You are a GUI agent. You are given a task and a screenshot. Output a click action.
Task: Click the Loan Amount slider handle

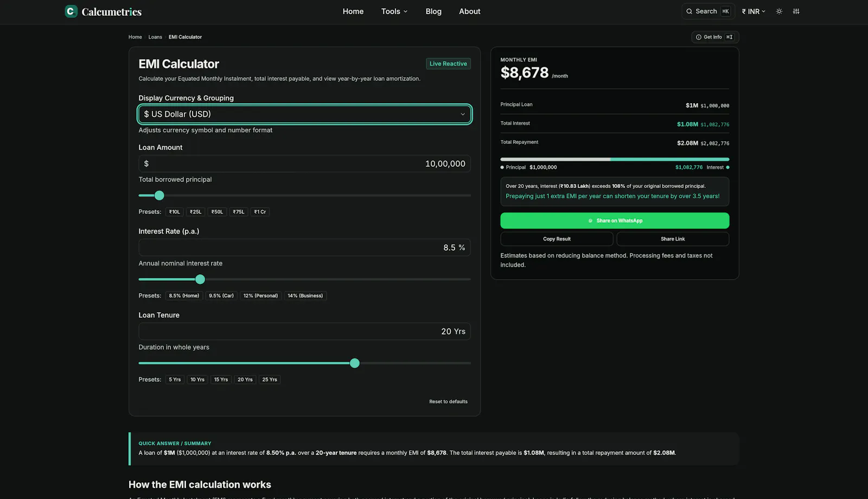click(159, 195)
